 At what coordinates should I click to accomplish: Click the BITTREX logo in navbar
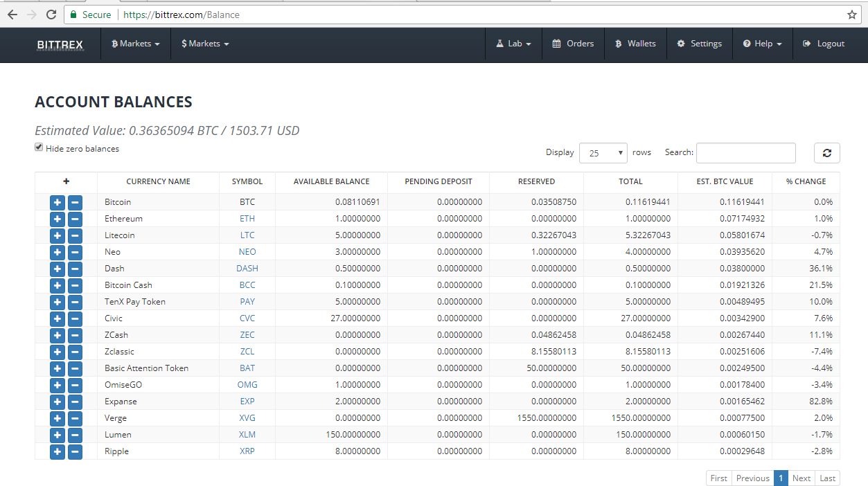(x=60, y=44)
